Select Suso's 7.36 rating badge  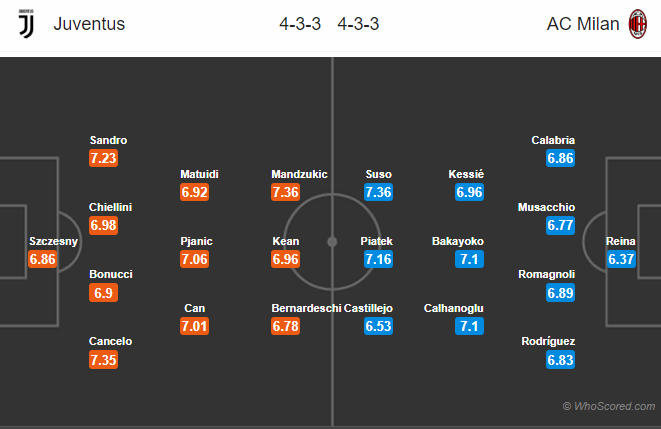coord(379,192)
